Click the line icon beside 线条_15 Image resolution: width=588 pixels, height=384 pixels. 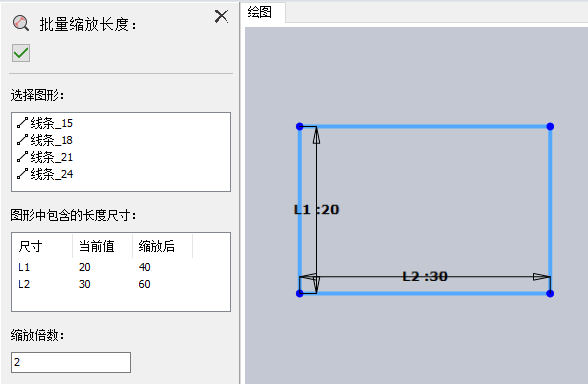tap(22, 123)
